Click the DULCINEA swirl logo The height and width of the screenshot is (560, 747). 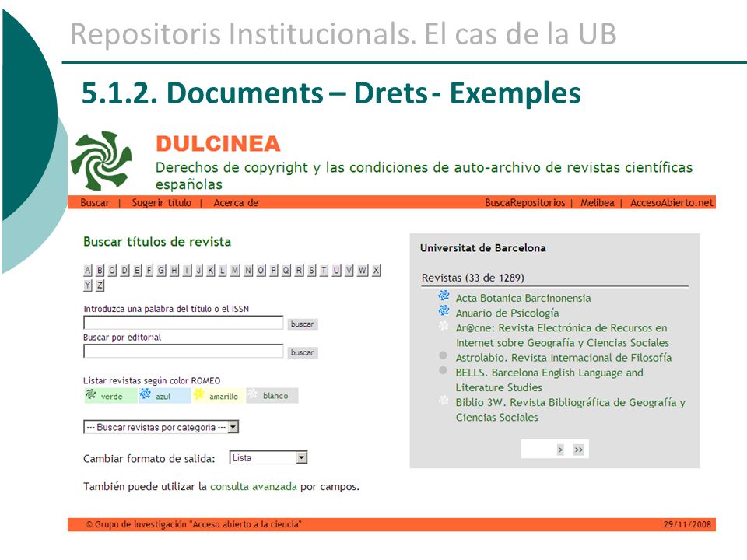tap(101, 160)
